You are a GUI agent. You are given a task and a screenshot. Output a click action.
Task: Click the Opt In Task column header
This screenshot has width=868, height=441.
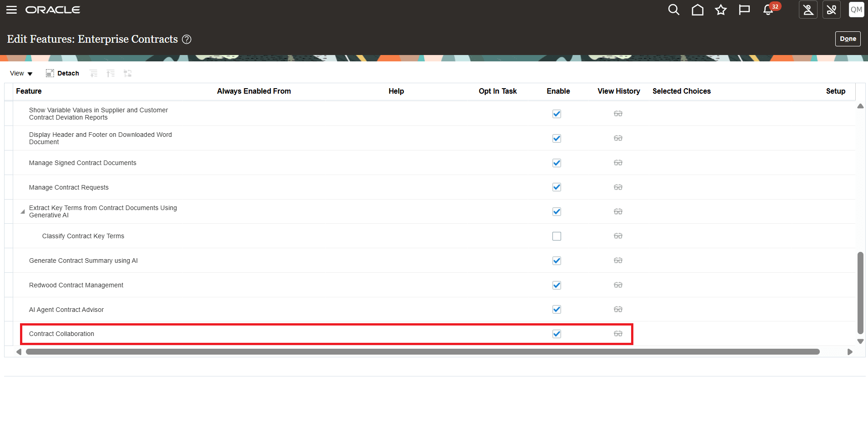click(x=497, y=91)
